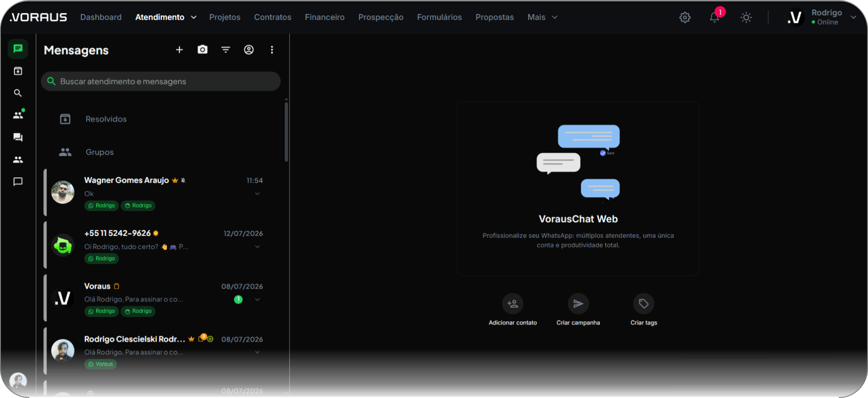Expand chevron on Rodrigo Ciescielski chat
Viewport: 868px width, 398px height.
tap(257, 352)
